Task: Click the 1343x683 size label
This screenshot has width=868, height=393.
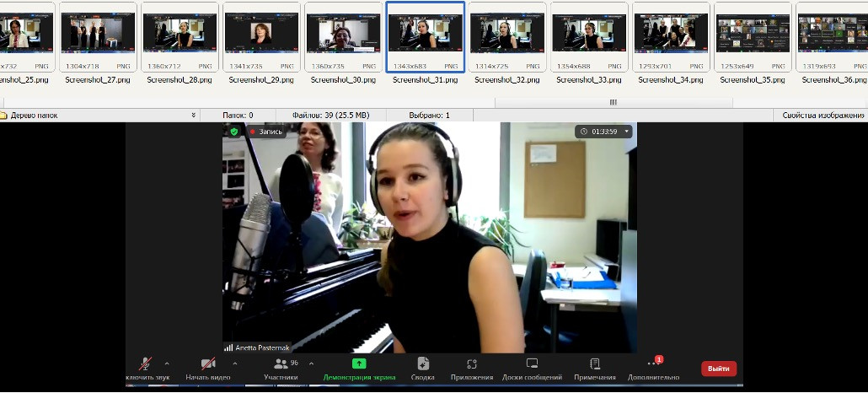Action: coord(408,66)
